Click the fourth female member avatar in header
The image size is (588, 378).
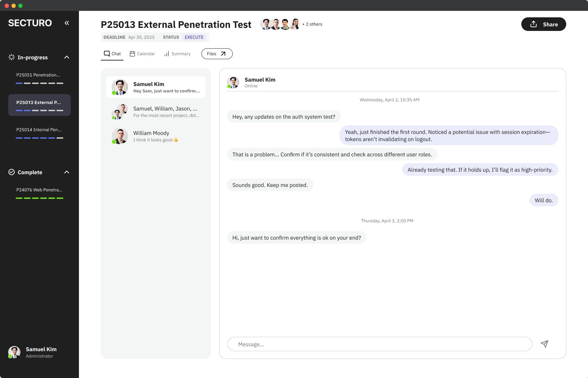295,24
